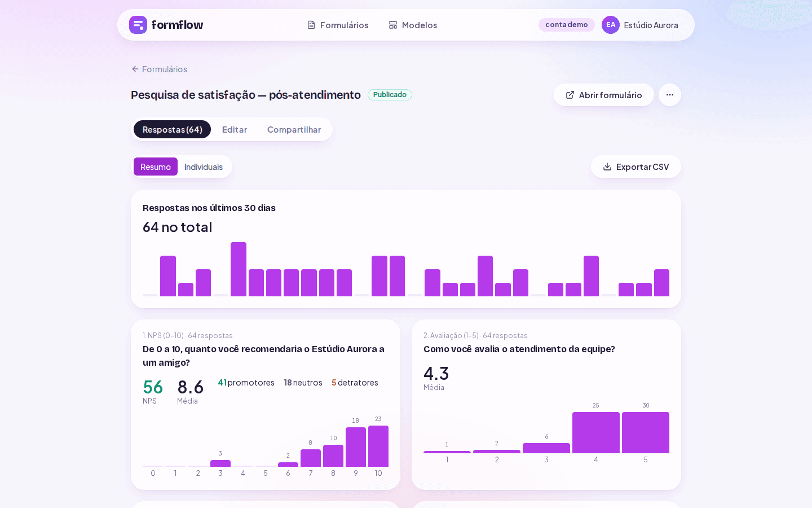The width and height of the screenshot is (812, 508).
Task: Switch to the Compartilhar tab
Action: pos(294,129)
